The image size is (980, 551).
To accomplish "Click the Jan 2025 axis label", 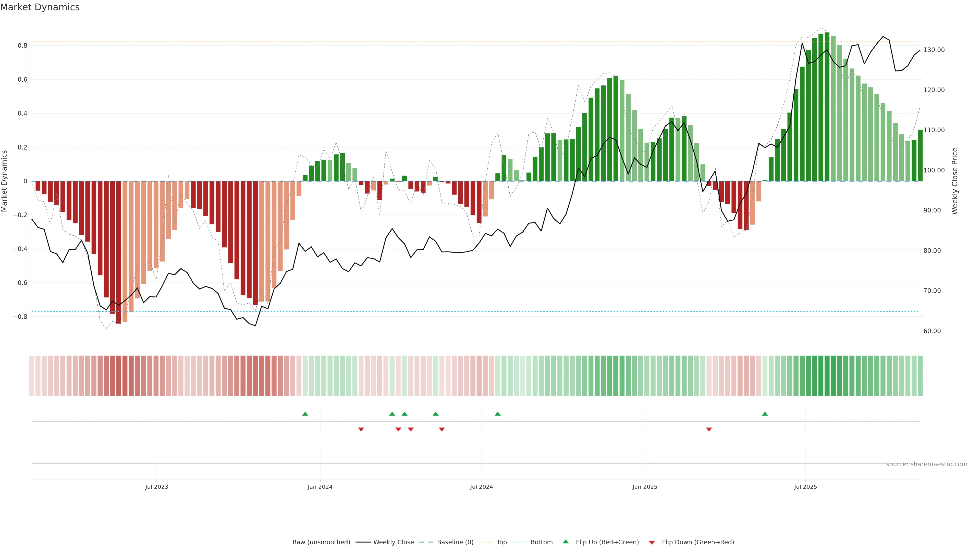I will (x=644, y=487).
